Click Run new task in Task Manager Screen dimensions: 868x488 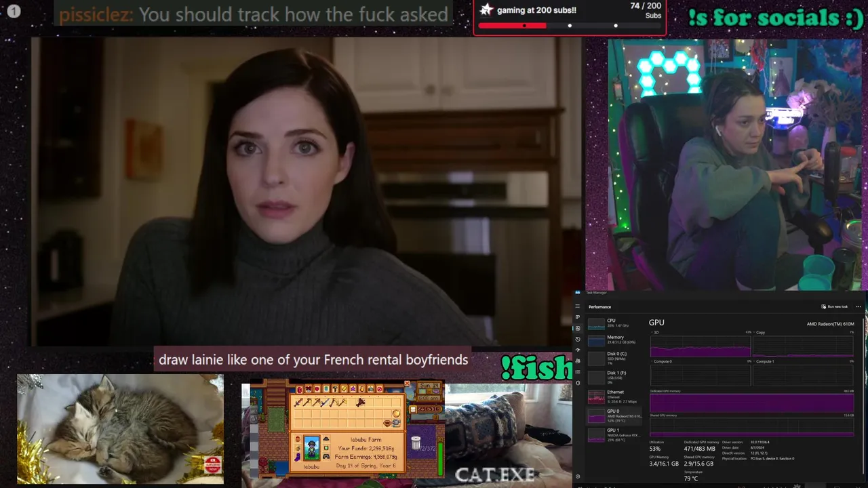click(835, 306)
